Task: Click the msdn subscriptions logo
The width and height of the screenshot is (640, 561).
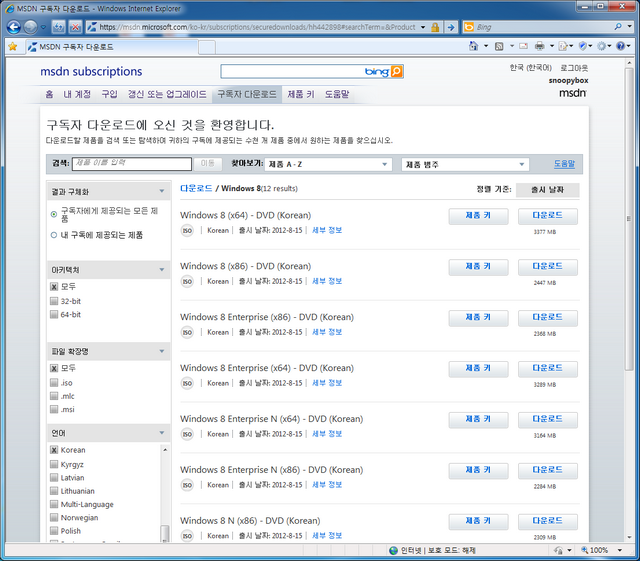Action: tap(91, 71)
